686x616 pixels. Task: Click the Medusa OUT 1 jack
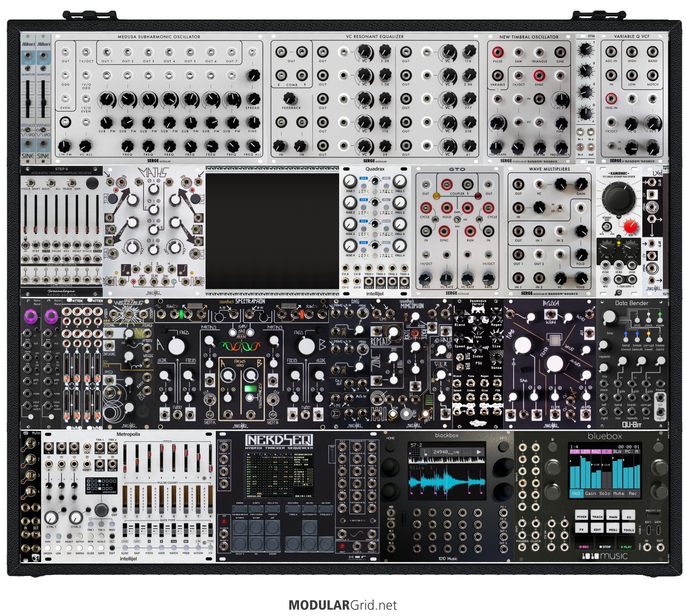pos(106,52)
